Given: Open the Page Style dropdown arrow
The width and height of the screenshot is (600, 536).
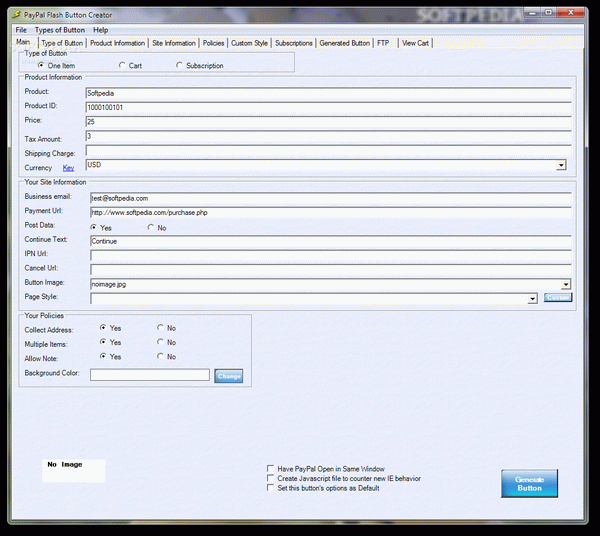Looking at the screenshot, I should click(532, 299).
